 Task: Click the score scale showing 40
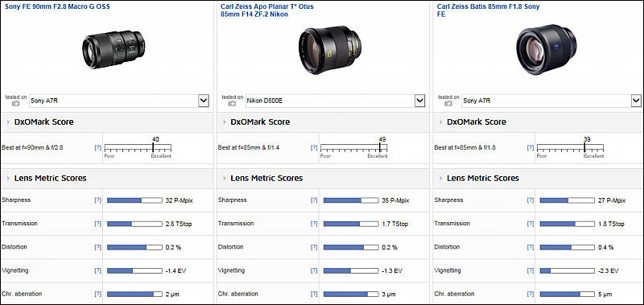[x=138, y=147]
